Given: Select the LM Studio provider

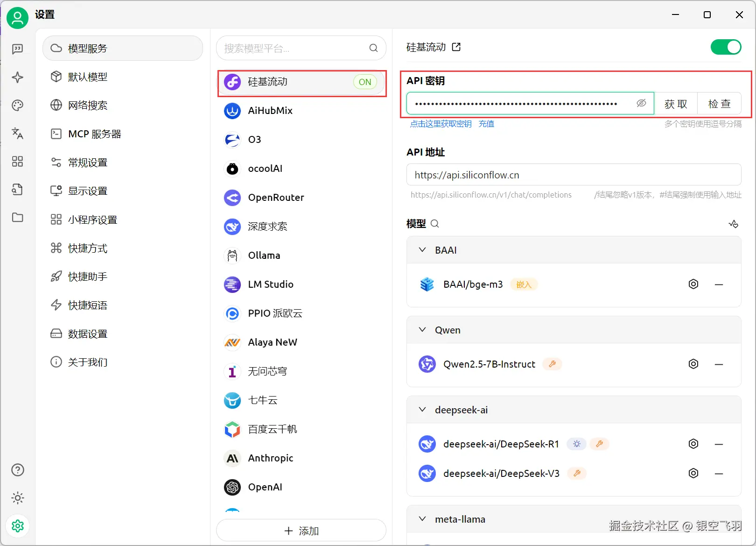Looking at the screenshot, I should click(302, 284).
